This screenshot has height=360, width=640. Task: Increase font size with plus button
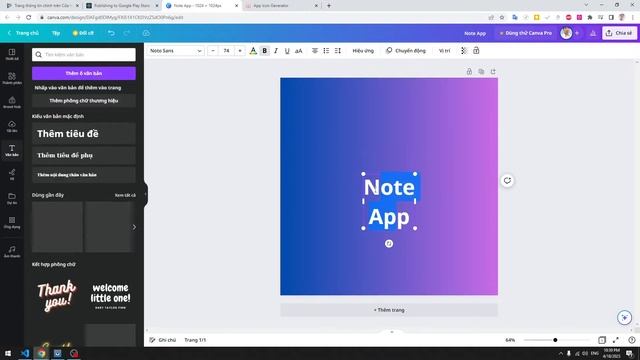coord(240,51)
